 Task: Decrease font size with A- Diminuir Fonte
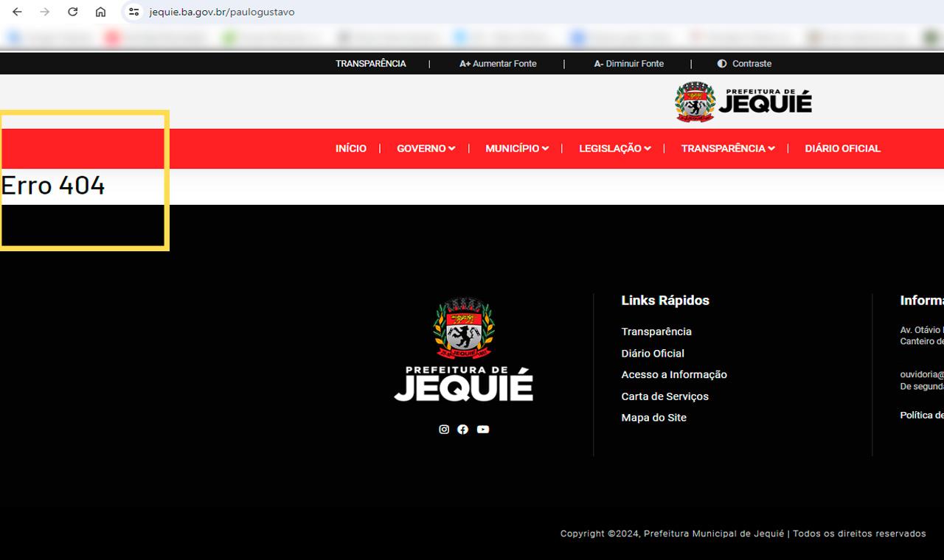click(628, 64)
